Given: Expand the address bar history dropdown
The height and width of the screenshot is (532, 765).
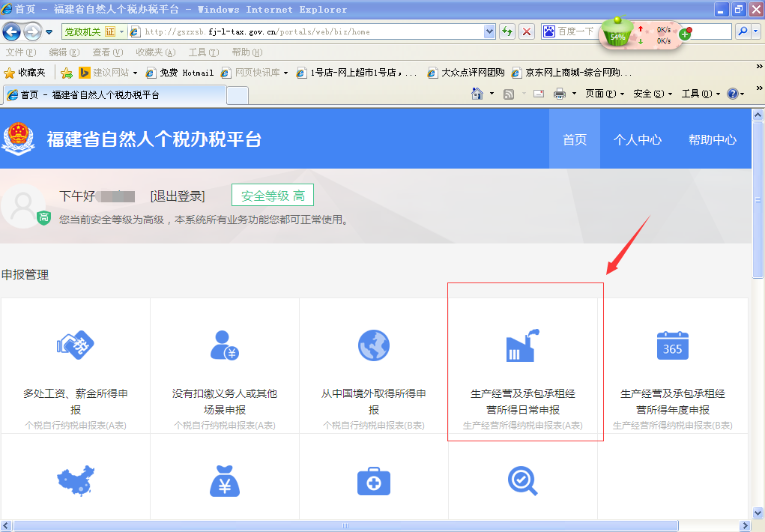Looking at the screenshot, I should [x=489, y=31].
